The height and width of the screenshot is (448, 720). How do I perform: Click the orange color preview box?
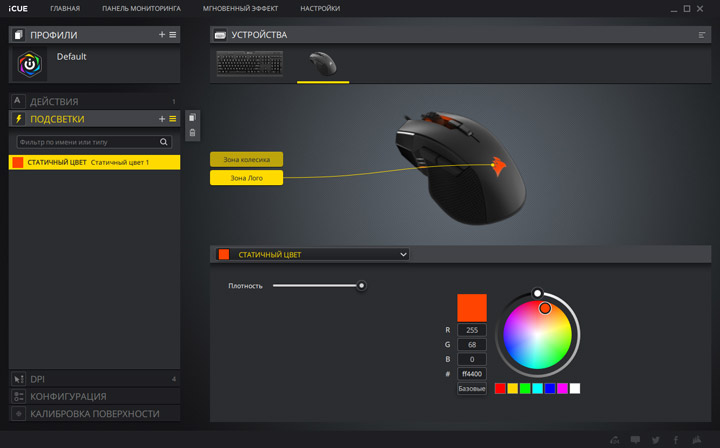472,308
